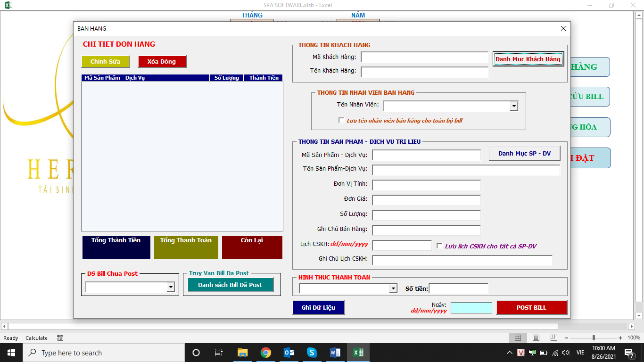Click the Windows taskbar search box
This screenshot has width=644, height=362.
pos(103,353)
